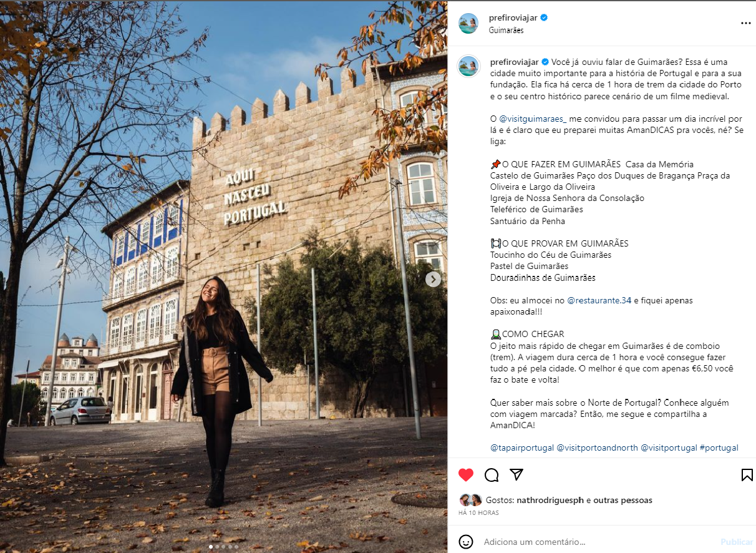Open the Guimarães location link
This screenshot has width=756, height=553.
pos(506,30)
